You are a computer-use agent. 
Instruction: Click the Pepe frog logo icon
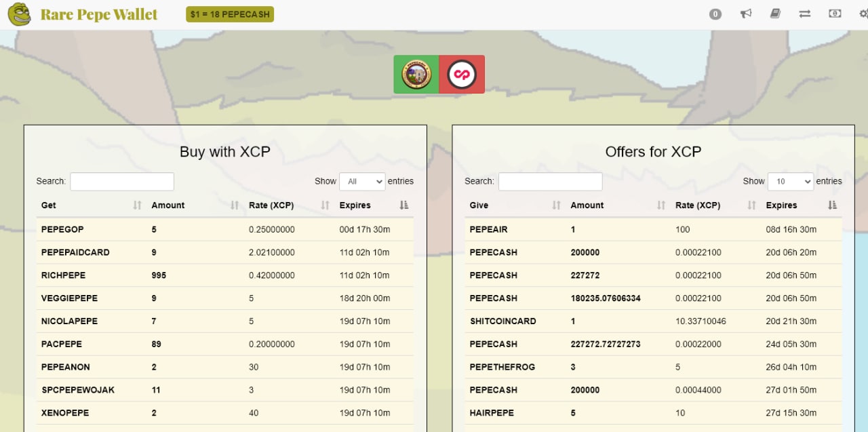click(19, 14)
